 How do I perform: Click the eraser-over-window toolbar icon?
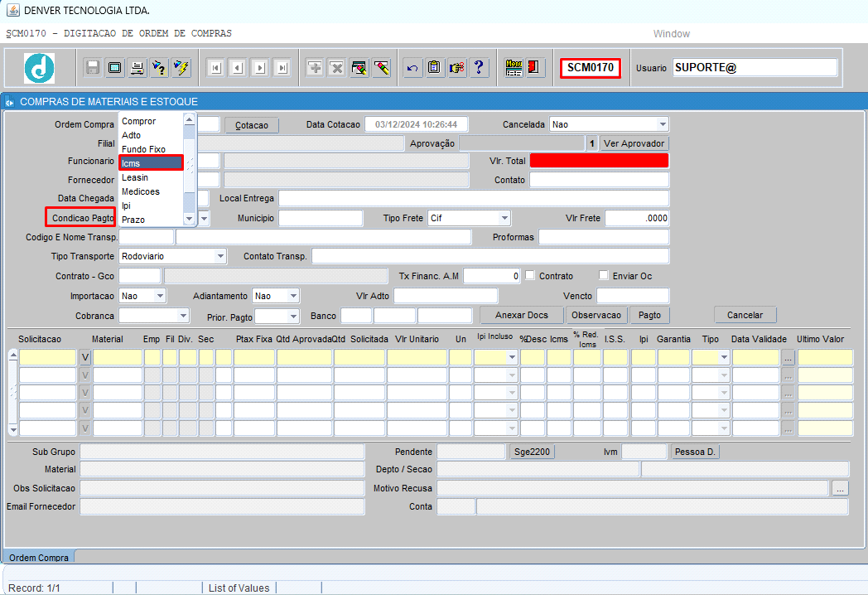(x=359, y=68)
